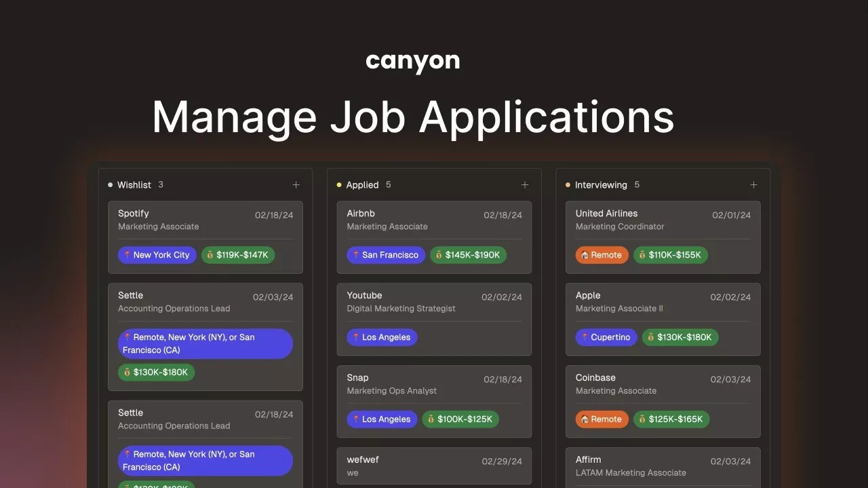This screenshot has height=488, width=868.
Task: Click the yellow status dot beside Applied
Action: [339, 185]
